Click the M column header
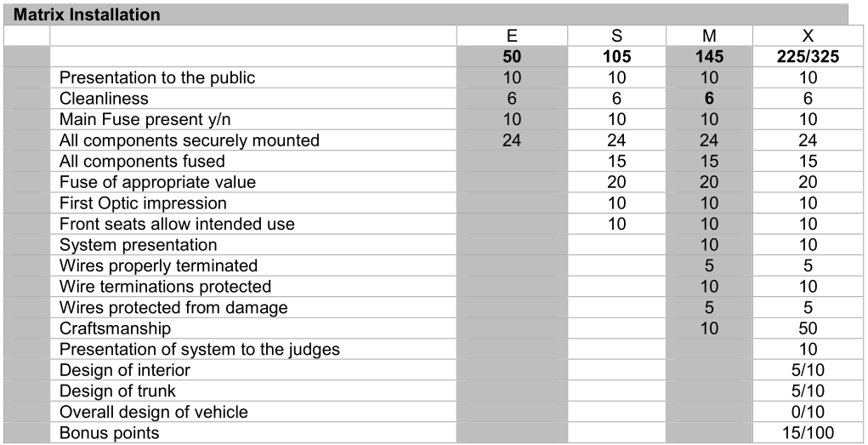 (709, 36)
